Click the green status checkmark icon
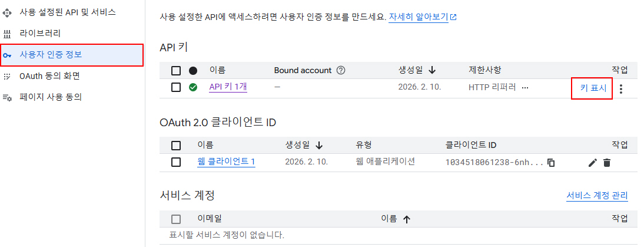 pyautogui.click(x=193, y=87)
